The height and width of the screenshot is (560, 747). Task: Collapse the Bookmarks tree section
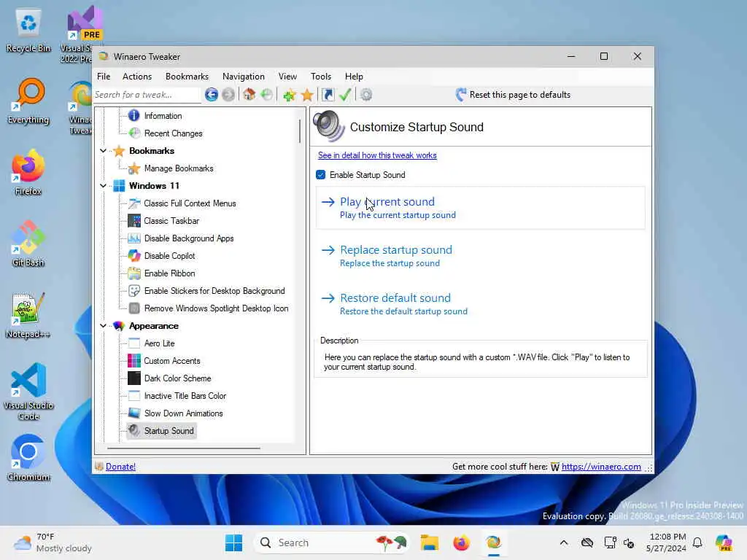point(103,151)
